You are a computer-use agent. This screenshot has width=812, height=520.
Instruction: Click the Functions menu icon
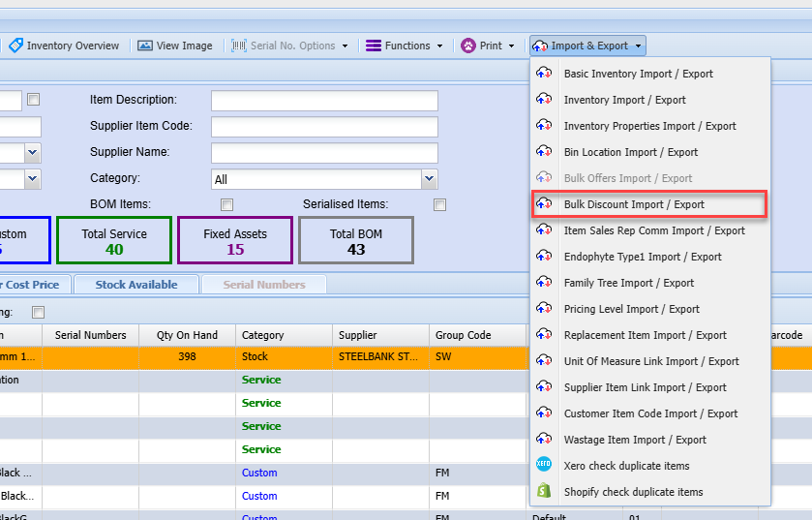click(x=373, y=46)
